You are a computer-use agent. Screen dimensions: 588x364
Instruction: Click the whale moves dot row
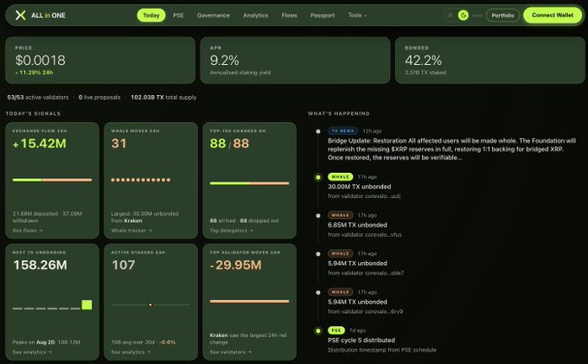pyautogui.click(x=141, y=180)
